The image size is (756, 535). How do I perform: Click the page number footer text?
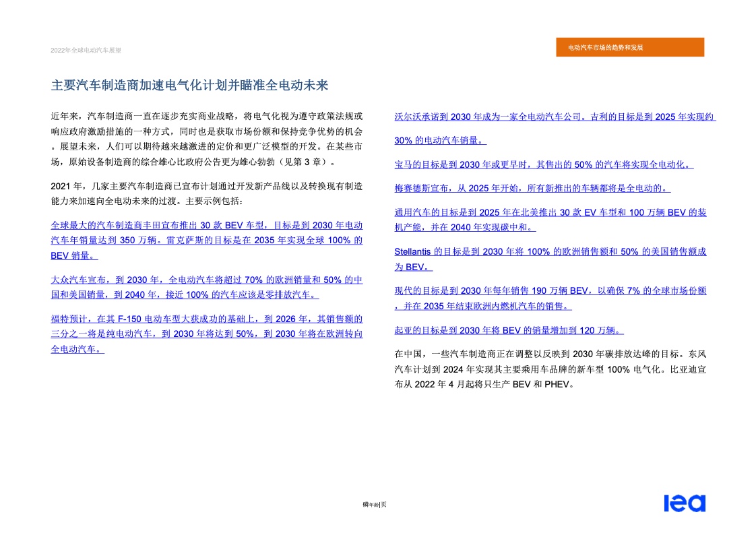click(375, 505)
